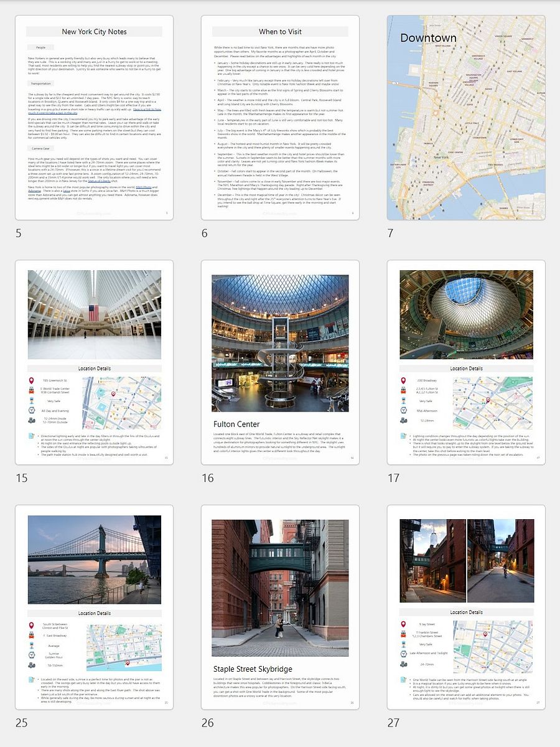Image resolution: width=560 pixels, height=747 pixels.
Task: Click the page number label 26
Action: (x=207, y=723)
